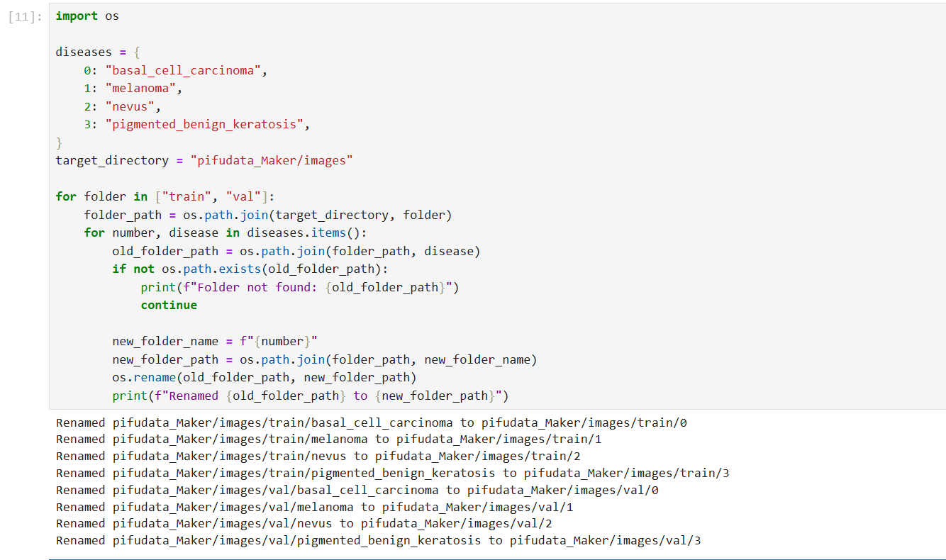The width and height of the screenshot is (946, 560).
Task: Click the [11] cell execution prompt
Action: click(26, 16)
